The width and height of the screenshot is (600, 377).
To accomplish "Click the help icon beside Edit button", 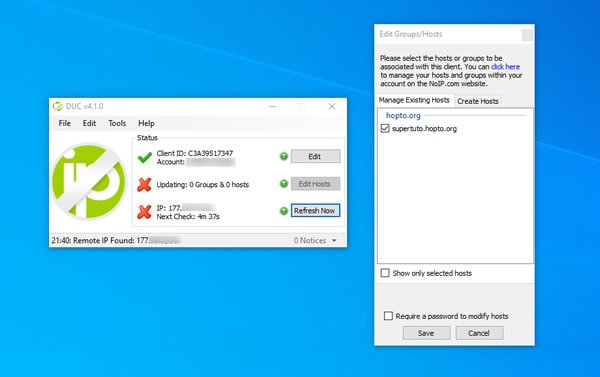I will coord(284,156).
